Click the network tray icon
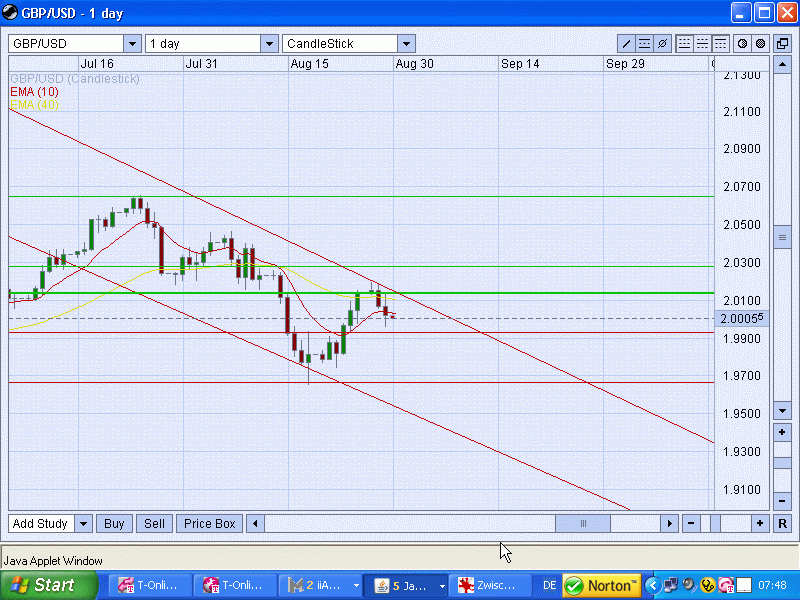 click(671, 585)
